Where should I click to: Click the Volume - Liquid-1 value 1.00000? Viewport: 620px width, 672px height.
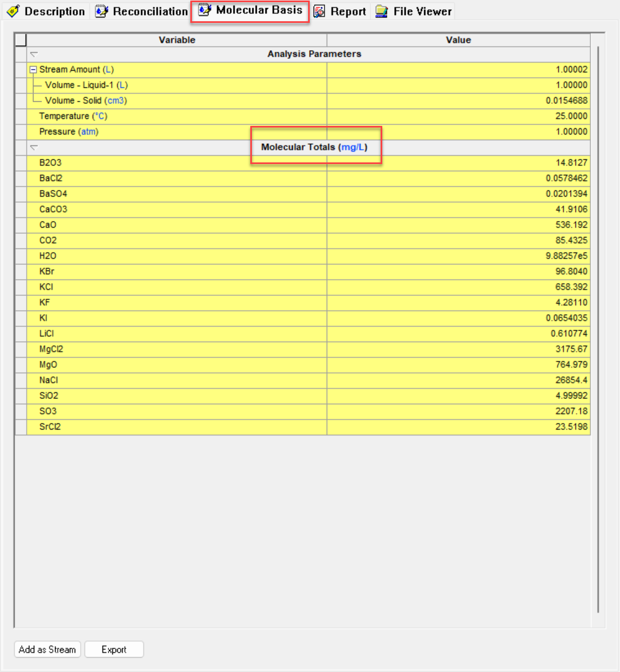459,85
